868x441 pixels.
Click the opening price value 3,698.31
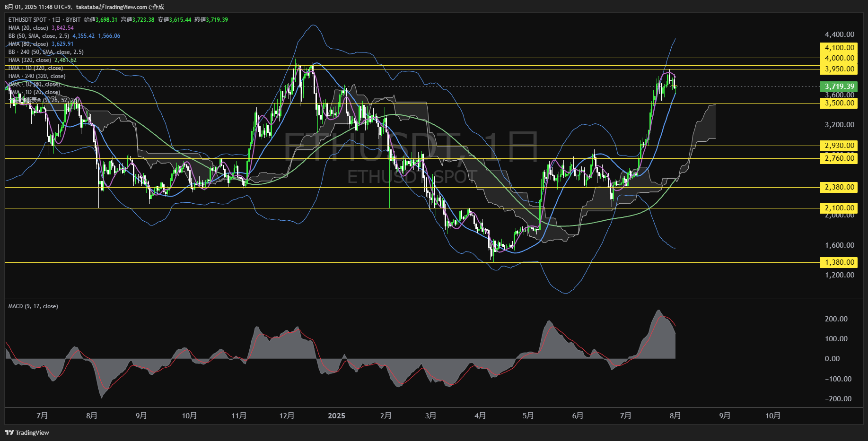point(106,20)
